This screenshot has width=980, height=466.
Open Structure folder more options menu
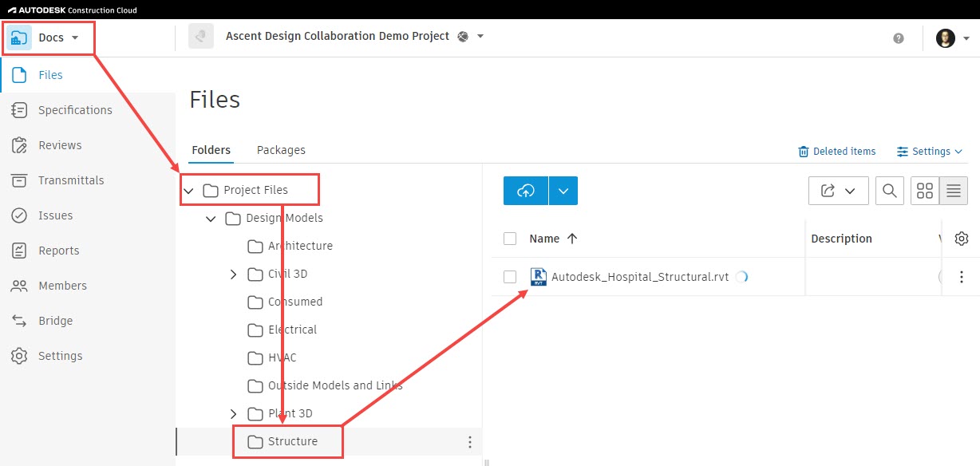click(x=470, y=442)
